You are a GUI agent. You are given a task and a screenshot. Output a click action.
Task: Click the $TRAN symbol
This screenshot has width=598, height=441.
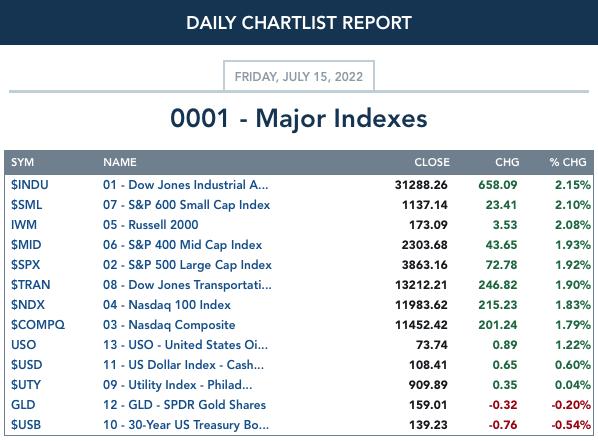pyautogui.click(x=31, y=285)
